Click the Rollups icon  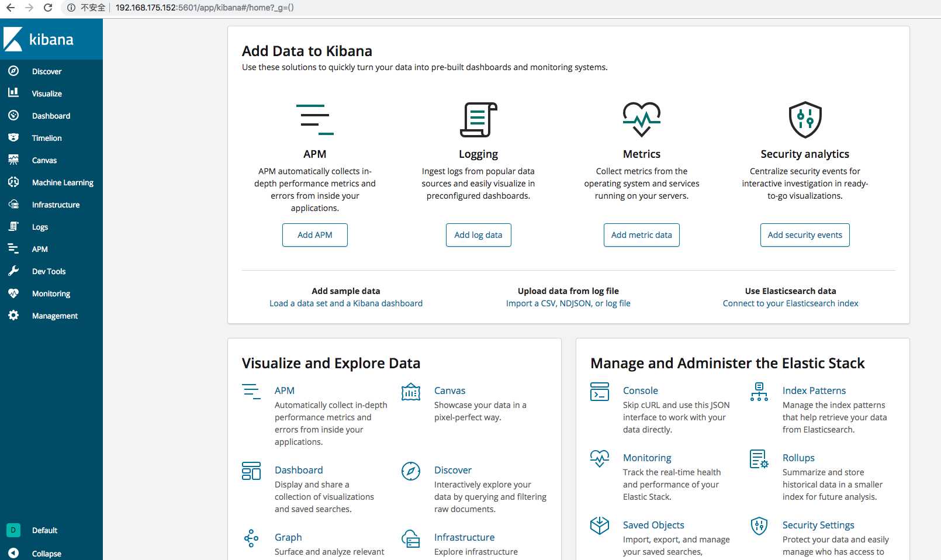759,459
